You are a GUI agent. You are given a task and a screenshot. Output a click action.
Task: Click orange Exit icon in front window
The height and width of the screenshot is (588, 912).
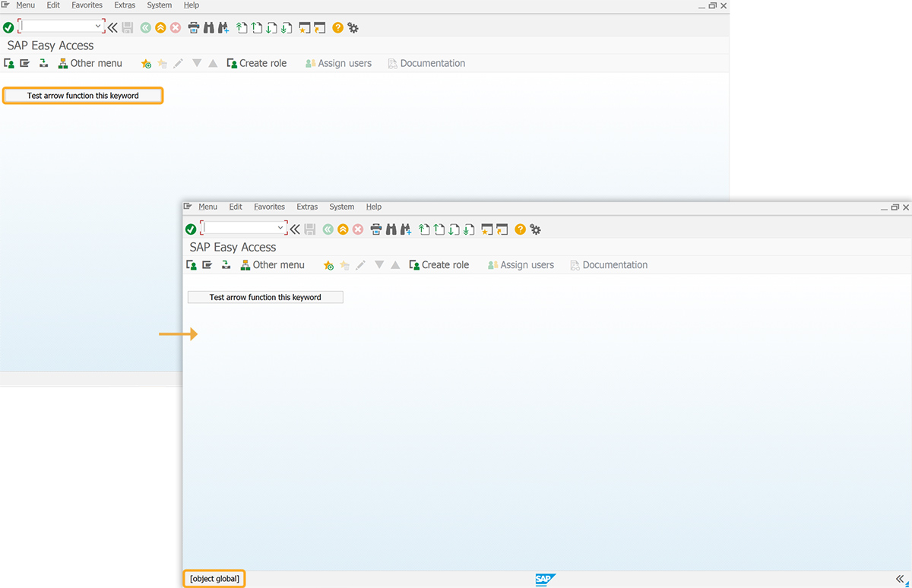[x=343, y=229]
